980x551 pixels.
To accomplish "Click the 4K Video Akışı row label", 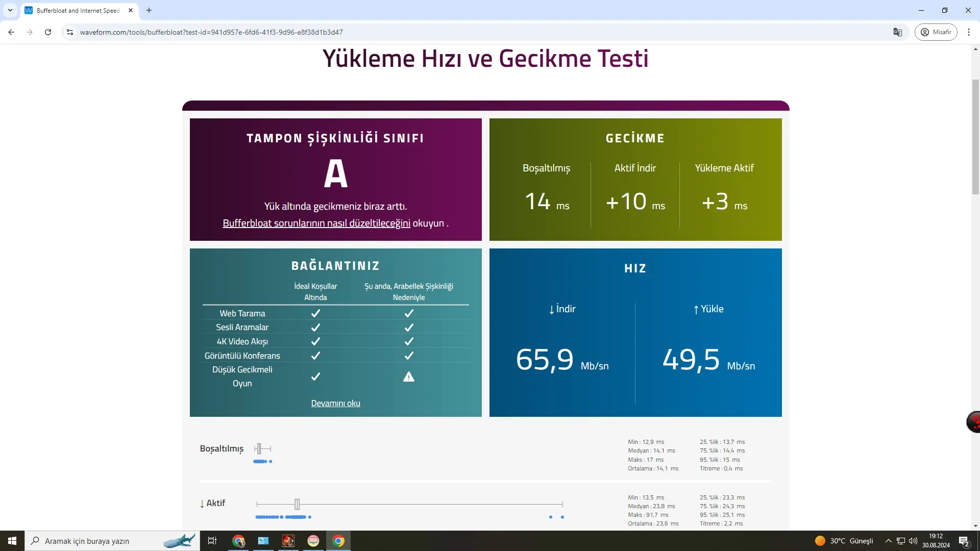I will click(242, 341).
